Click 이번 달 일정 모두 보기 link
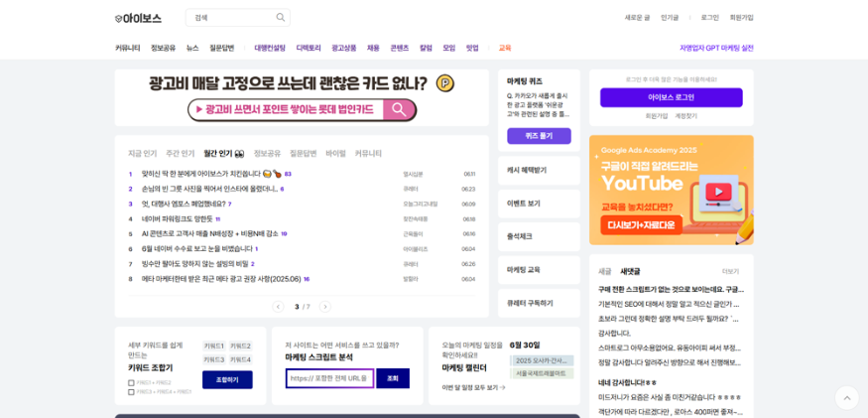This screenshot has width=868, height=418. point(474,387)
